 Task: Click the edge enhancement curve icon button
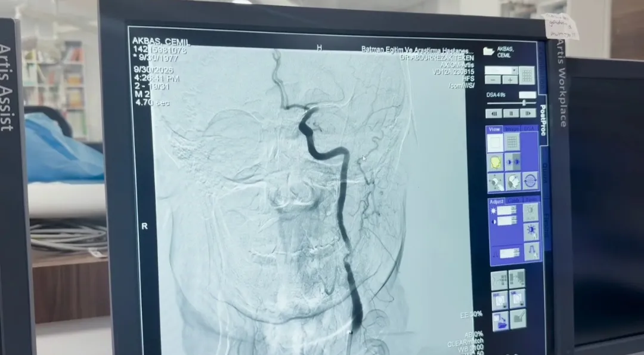point(532,251)
